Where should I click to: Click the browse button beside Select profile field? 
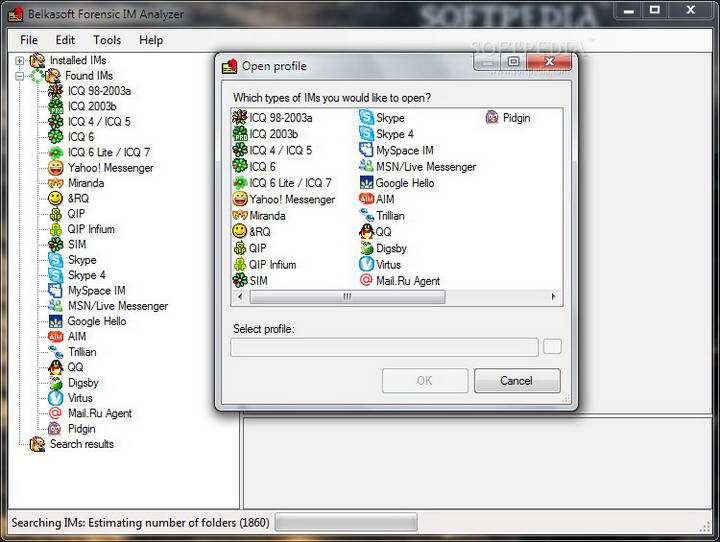point(552,347)
